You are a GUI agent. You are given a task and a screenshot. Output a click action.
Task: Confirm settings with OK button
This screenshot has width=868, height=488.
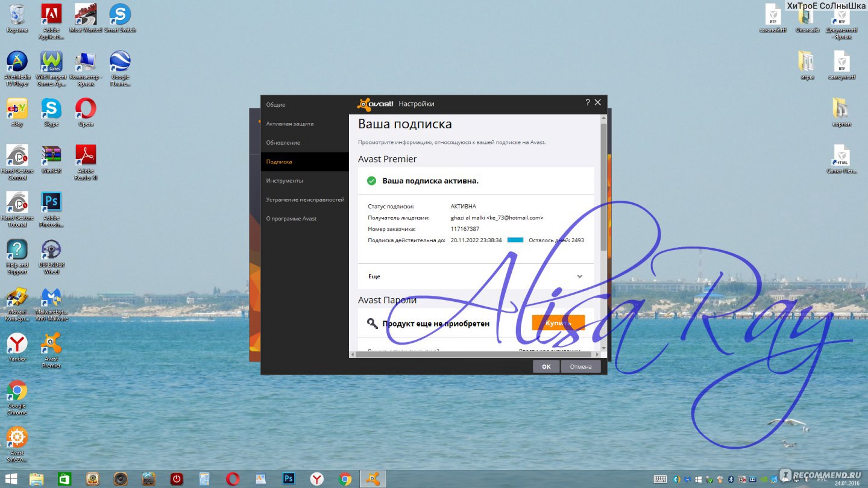(546, 366)
